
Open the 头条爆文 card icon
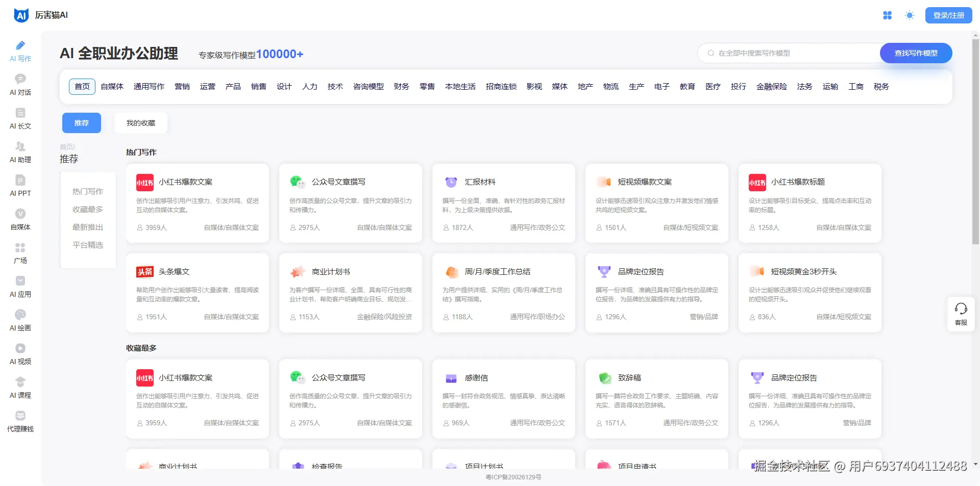(144, 272)
